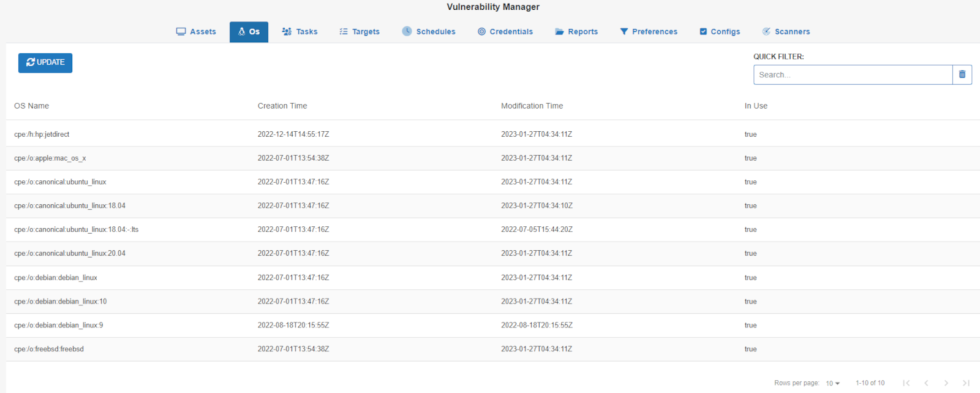Sort by OS Name column header
The height and width of the screenshot is (393, 980).
coord(32,106)
